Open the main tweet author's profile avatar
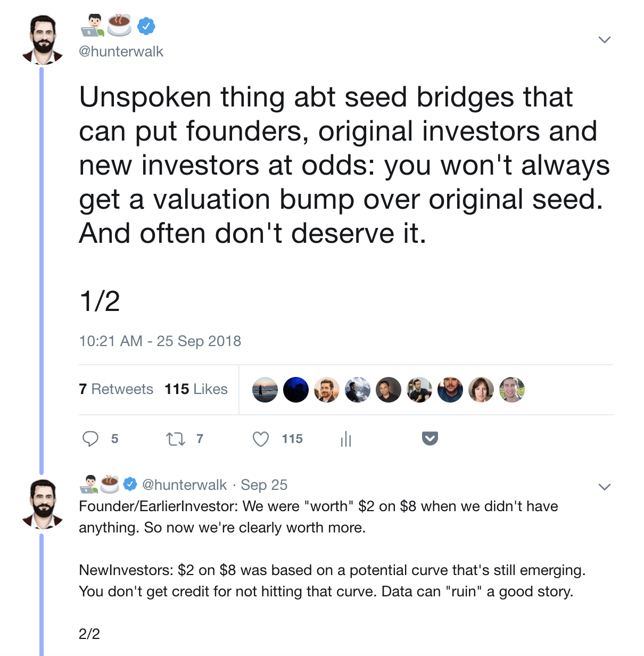Image resolution: width=644 pixels, height=656 pixels. click(43, 40)
